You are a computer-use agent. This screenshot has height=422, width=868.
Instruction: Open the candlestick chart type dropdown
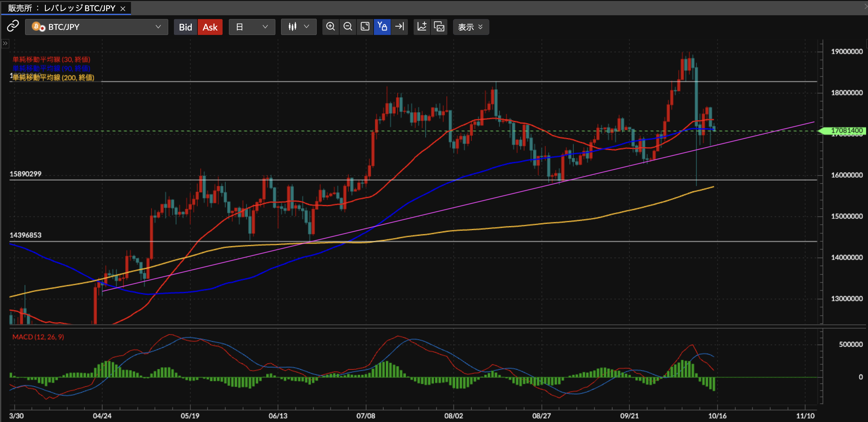tap(299, 27)
